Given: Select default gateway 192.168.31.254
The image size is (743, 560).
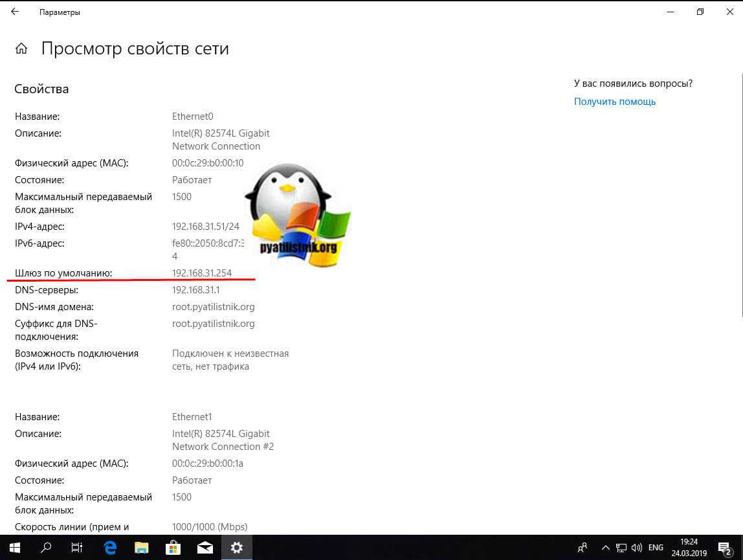Looking at the screenshot, I should (202, 273).
